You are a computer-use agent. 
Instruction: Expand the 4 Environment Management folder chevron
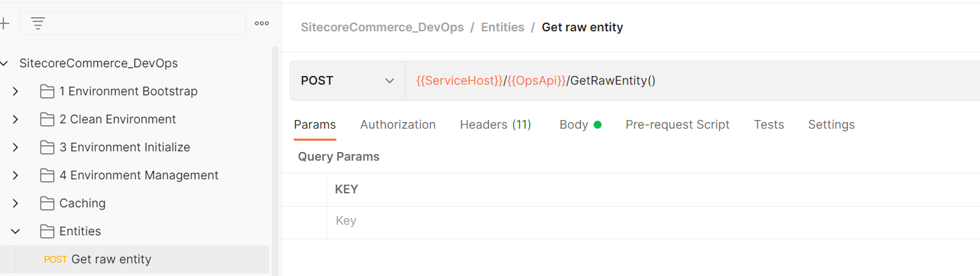tap(15, 175)
